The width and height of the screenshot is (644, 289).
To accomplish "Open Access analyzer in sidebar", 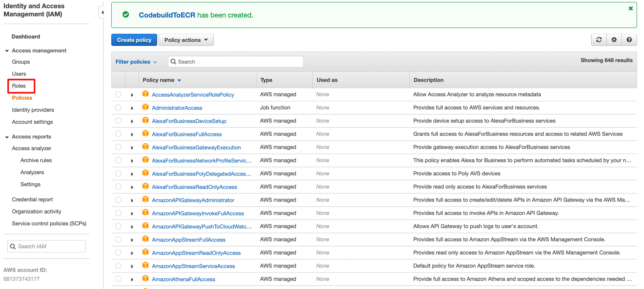I will [32, 148].
